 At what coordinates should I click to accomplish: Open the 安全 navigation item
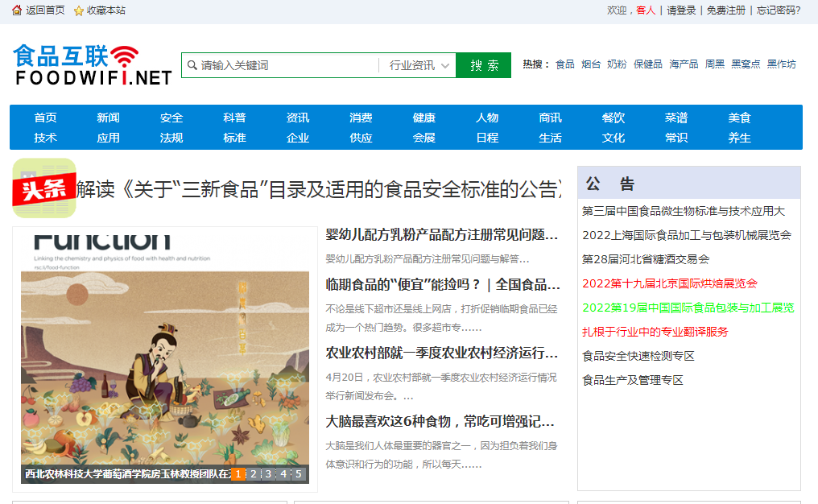click(x=171, y=118)
